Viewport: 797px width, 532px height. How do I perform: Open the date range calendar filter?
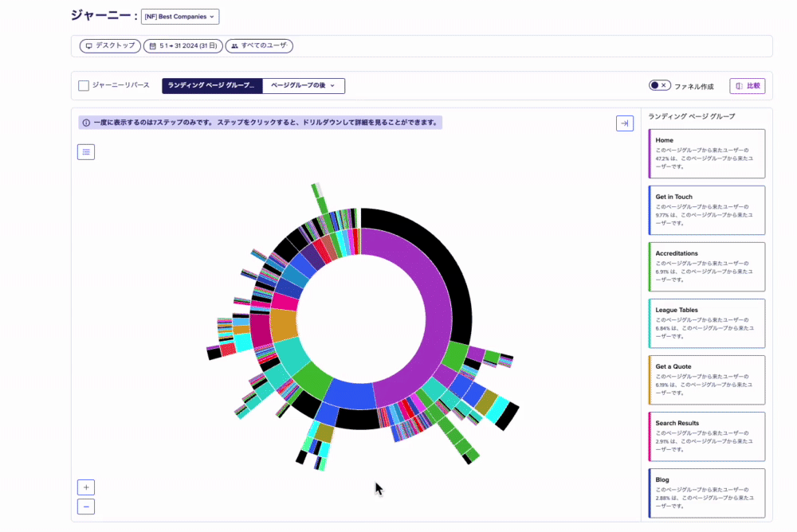pos(183,46)
